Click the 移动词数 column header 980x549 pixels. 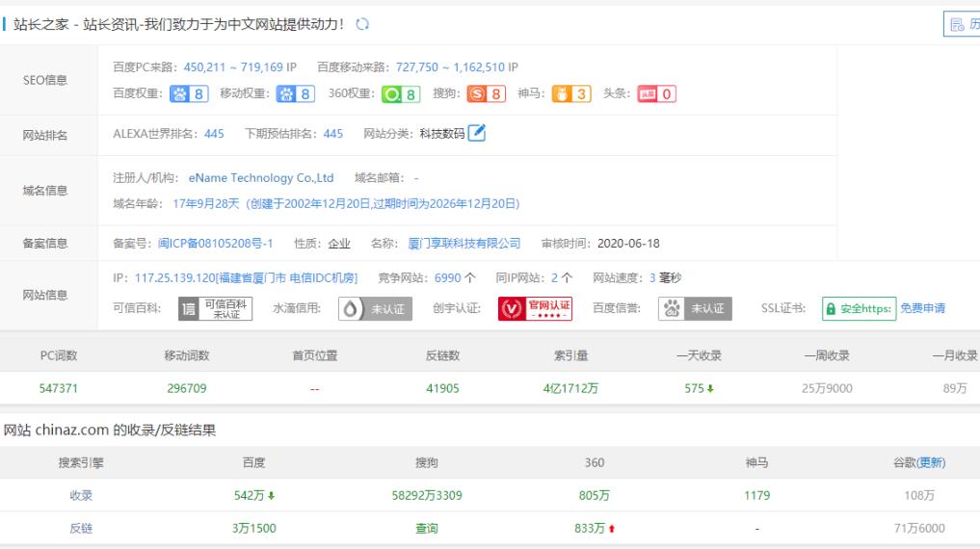pyautogui.click(x=186, y=355)
